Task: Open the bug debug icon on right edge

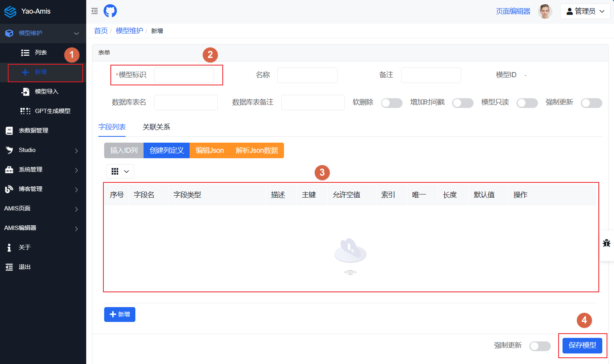Action: coord(606,243)
